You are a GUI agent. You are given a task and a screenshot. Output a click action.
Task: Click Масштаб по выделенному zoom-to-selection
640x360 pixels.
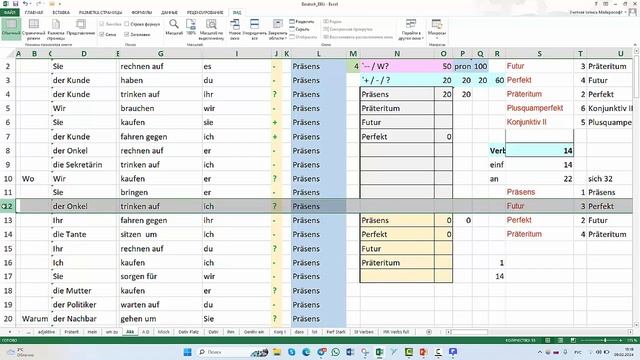211,29
